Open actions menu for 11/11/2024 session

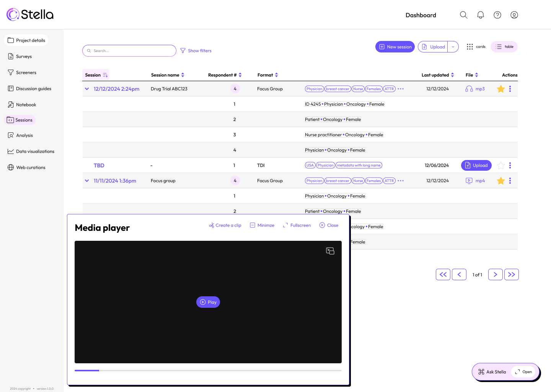click(x=510, y=181)
